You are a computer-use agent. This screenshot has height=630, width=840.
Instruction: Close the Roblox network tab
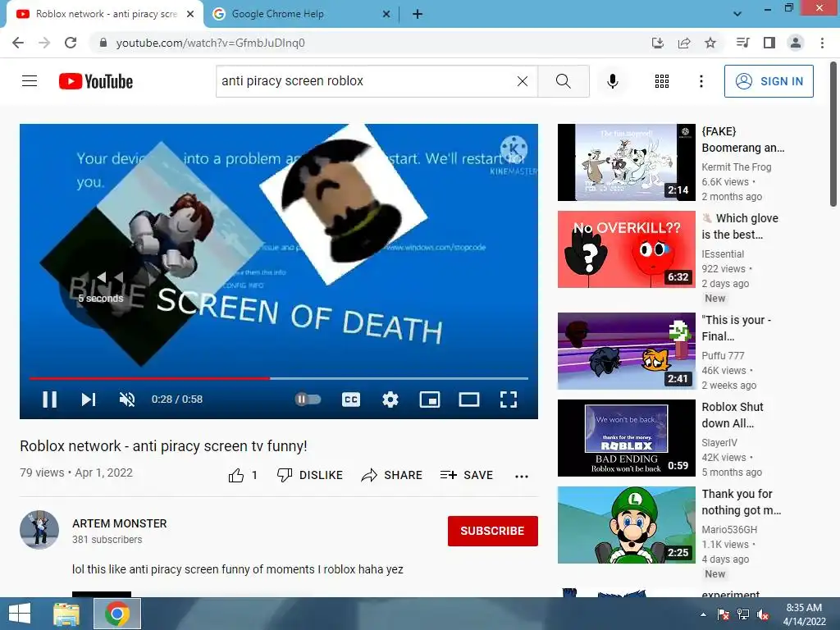click(x=190, y=14)
